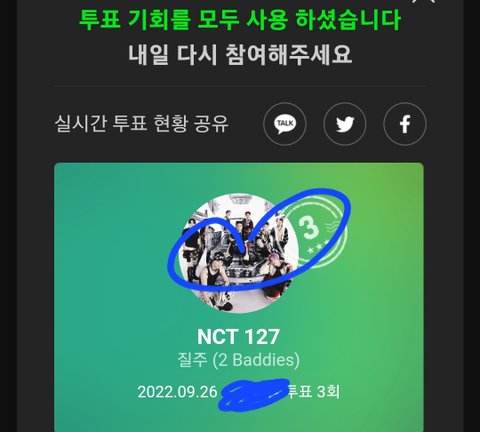Image resolution: width=480 pixels, height=432 pixels.
Task: Click the divider line under the message
Action: (239, 86)
